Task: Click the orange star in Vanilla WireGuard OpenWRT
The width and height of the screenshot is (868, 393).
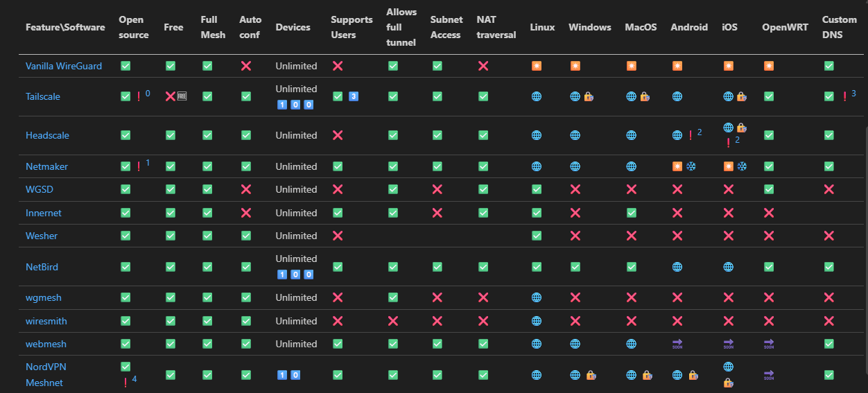Action: pyautogui.click(x=769, y=66)
